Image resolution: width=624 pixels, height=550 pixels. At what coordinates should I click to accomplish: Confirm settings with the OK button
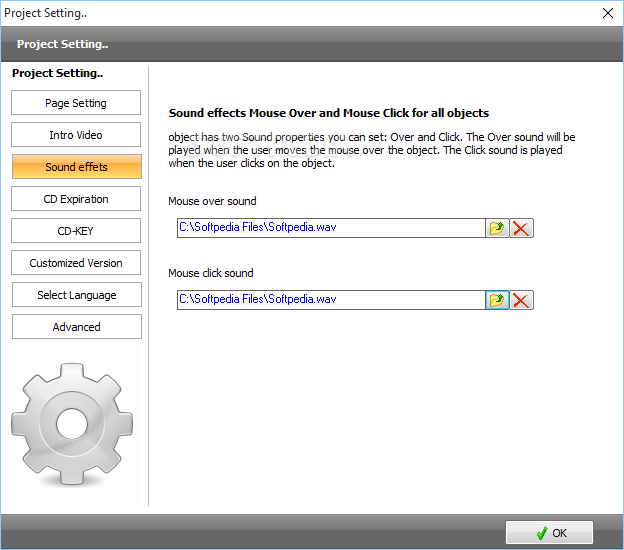(x=549, y=532)
